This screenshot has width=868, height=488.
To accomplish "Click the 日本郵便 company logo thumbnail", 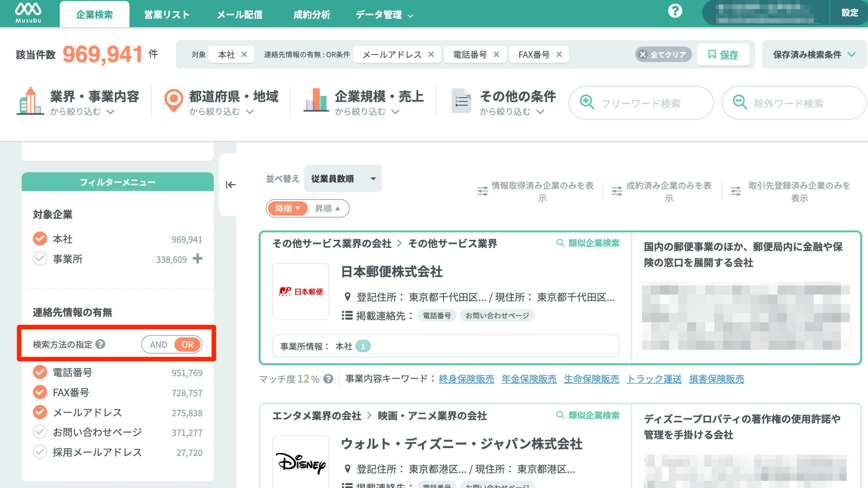I will [x=301, y=292].
